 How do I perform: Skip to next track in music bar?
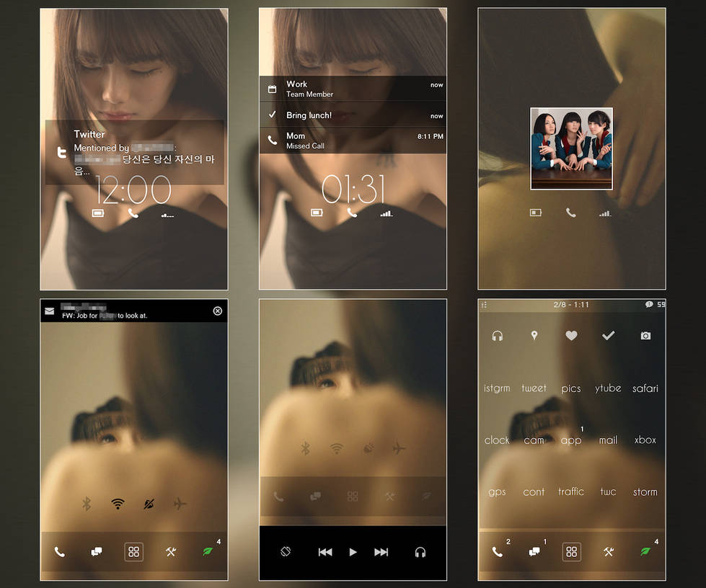[381, 552]
